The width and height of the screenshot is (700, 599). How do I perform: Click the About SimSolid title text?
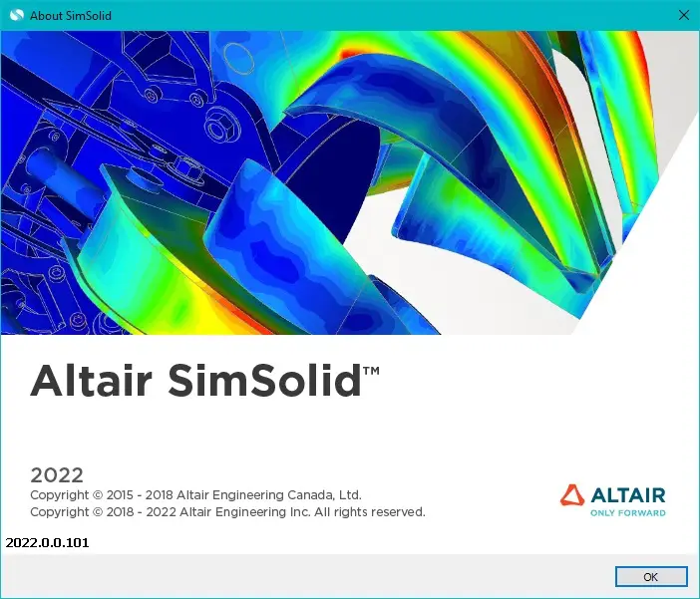tap(71, 16)
